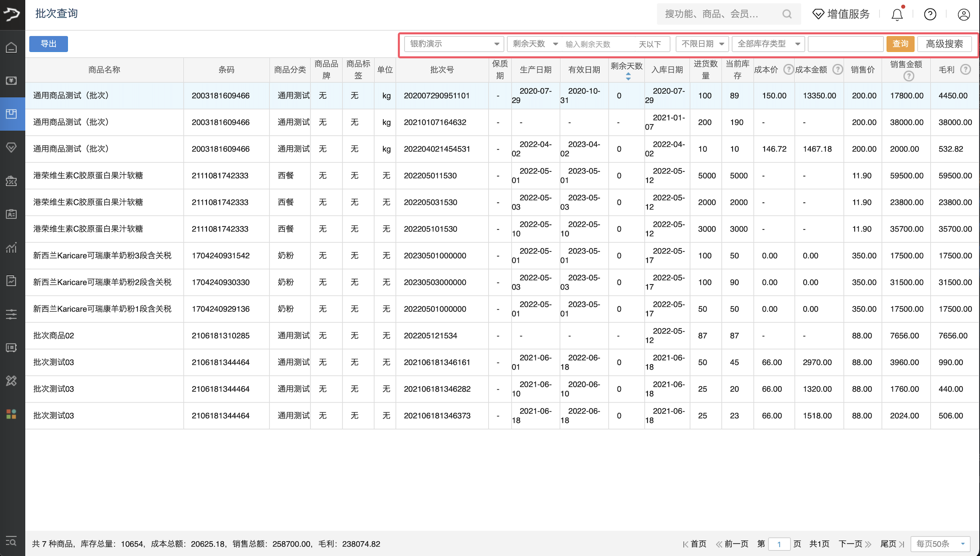Click the 销售价 column header
The width and height of the screenshot is (980, 556).
click(862, 69)
